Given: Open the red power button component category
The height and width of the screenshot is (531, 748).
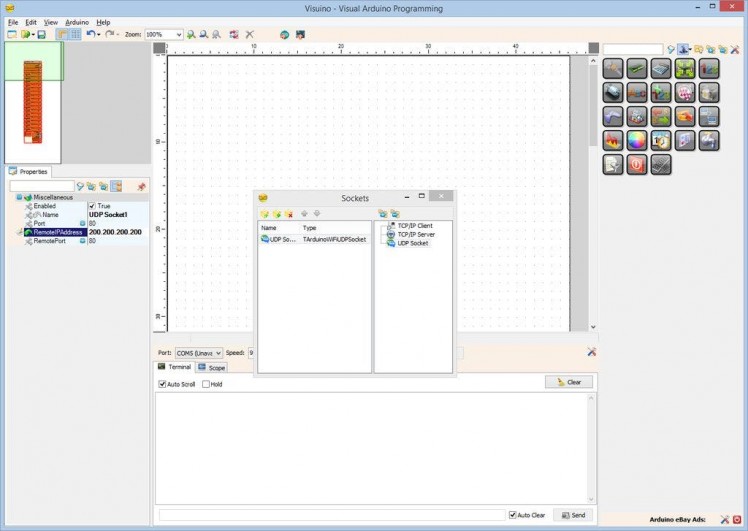Looking at the screenshot, I should [636, 165].
